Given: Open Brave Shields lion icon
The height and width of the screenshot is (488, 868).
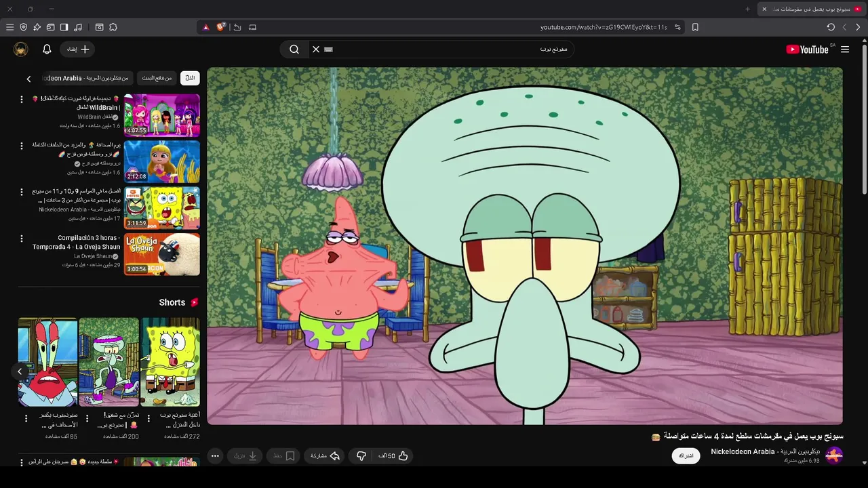Looking at the screenshot, I should pyautogui.click(x=220, y=27).
